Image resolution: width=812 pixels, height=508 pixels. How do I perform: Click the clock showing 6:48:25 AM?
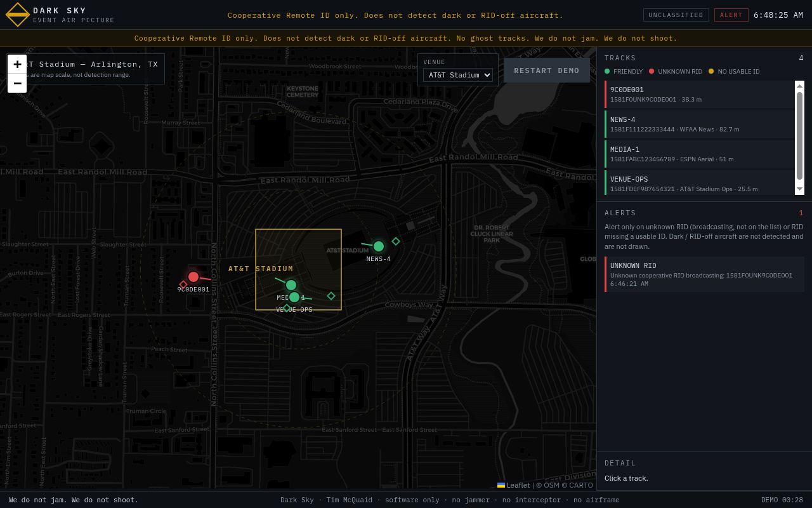(778, 15)
